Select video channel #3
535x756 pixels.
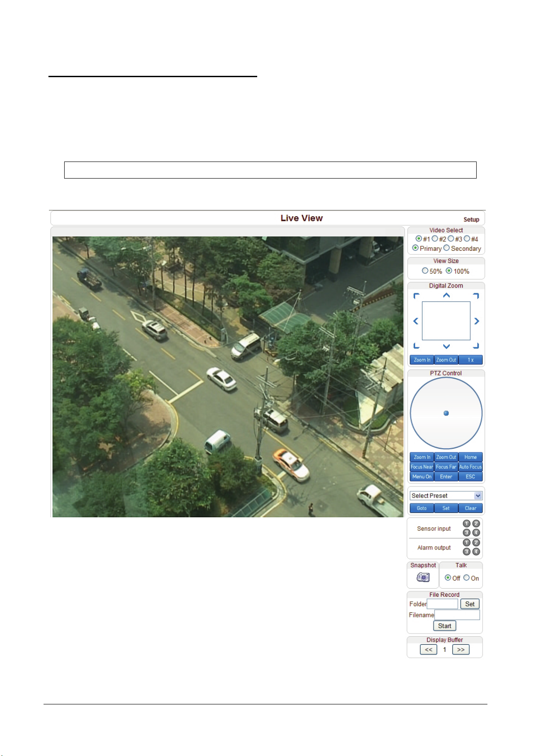(451, 239)
